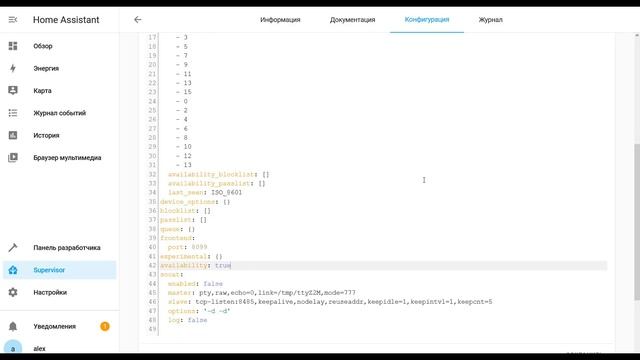Click empty line 49 in the editor

click(x=383, y=329)
